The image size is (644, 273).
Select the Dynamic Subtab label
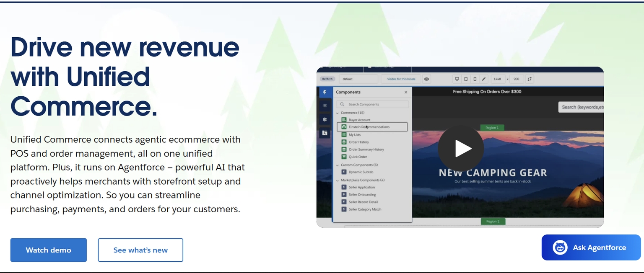pyautogui.click(x=361, y=172)
